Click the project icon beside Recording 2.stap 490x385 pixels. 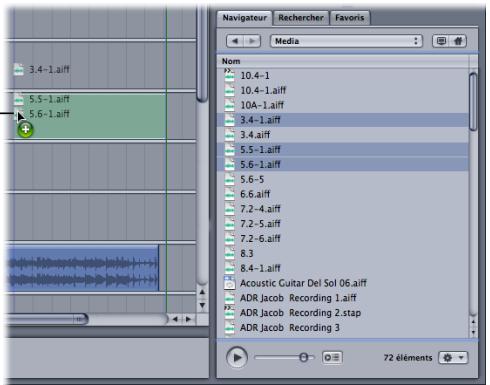(229, 313)
